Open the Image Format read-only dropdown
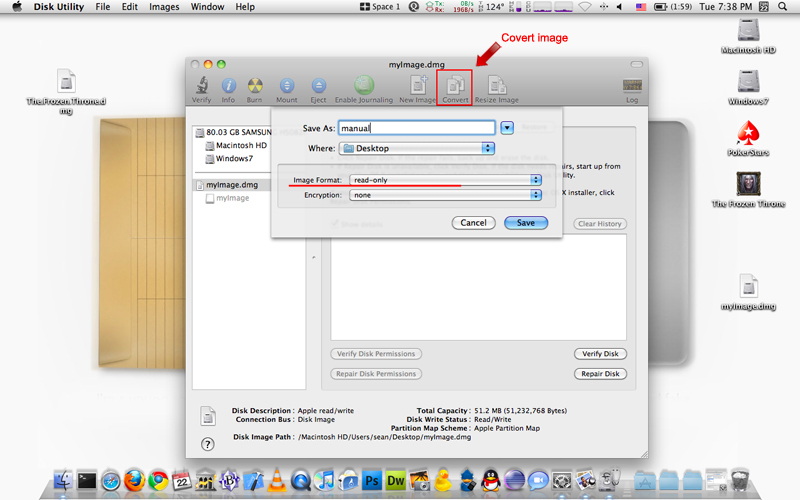The width and height of the screenshot is (800, 500). click(445, 180)
